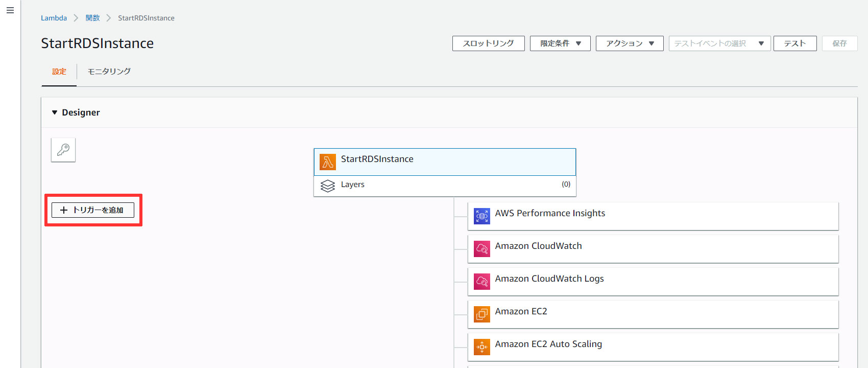Viewport: 868px width, 368px height.
Task: Open the アクション dropdown
Action: 630,43
